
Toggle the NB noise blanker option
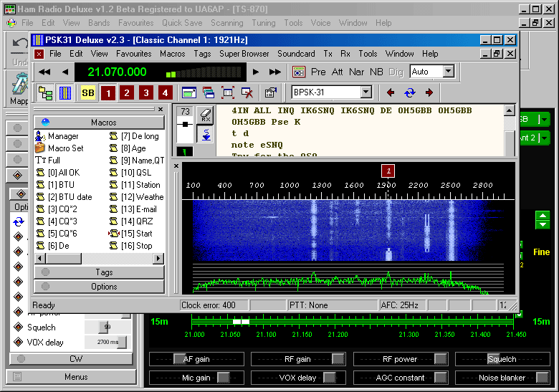pyautogui.click(x=376, y=72)
